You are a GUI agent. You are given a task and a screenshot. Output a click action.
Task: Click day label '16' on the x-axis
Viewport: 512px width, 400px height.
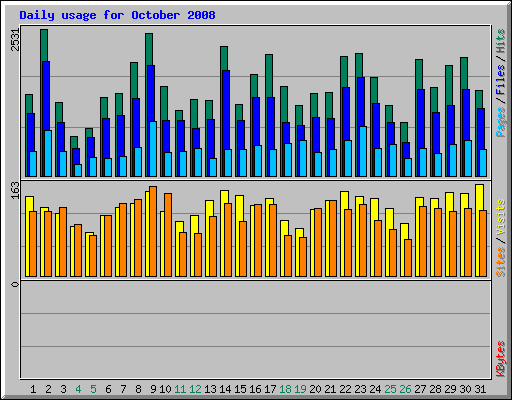pyautogui.click(x=255, y=389)
